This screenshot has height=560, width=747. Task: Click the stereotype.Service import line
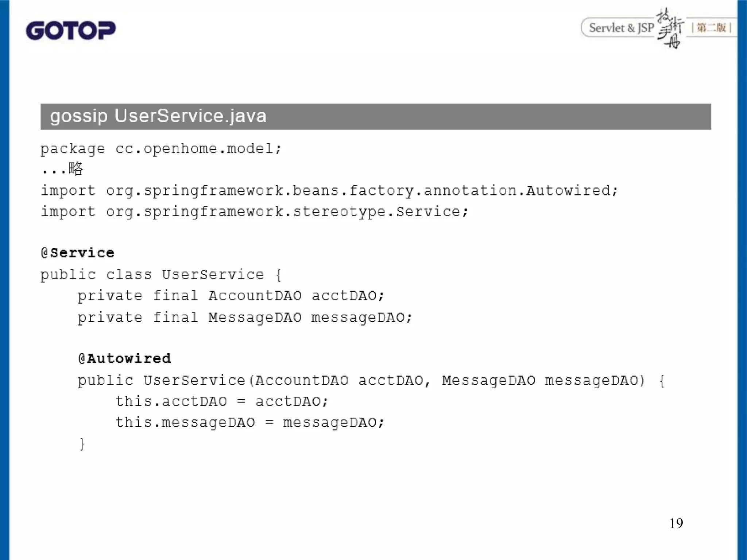[254, 212]
